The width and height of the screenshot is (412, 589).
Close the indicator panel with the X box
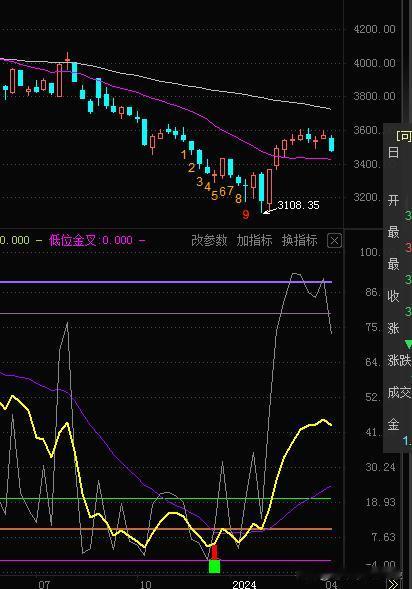pos(334,240)
